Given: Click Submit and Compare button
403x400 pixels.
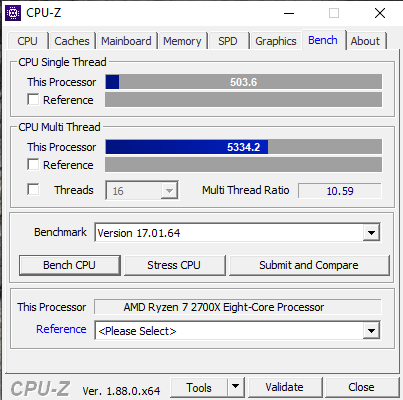Looking at the screenshot, I should click(309, 265).
